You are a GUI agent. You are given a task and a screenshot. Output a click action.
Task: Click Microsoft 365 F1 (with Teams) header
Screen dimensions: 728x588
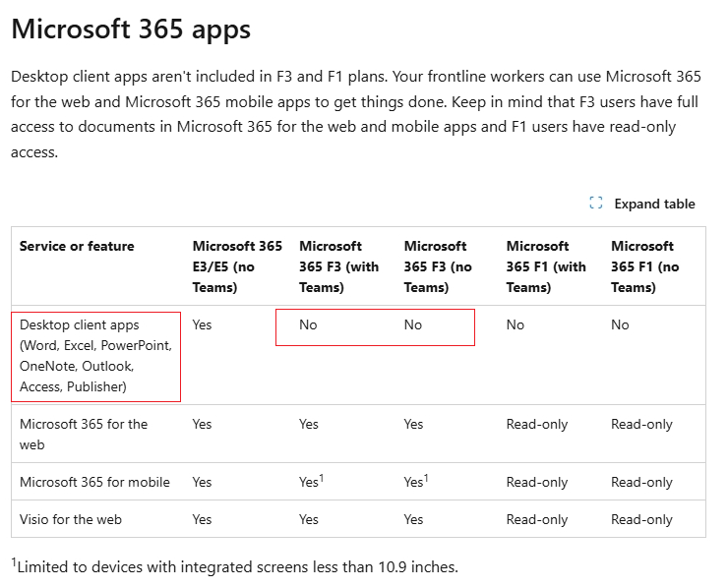pos(546,266)
